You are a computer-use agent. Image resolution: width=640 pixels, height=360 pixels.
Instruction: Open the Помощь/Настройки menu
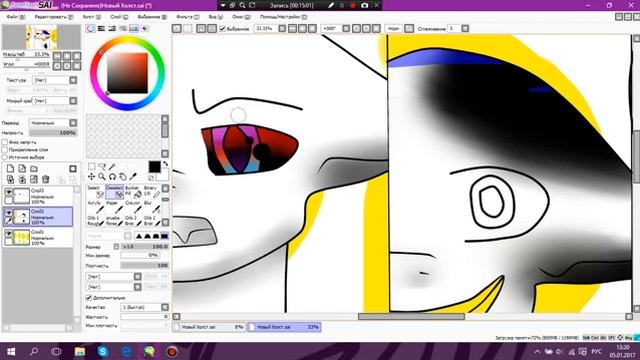pyautogui.click(x=284, y=17)
